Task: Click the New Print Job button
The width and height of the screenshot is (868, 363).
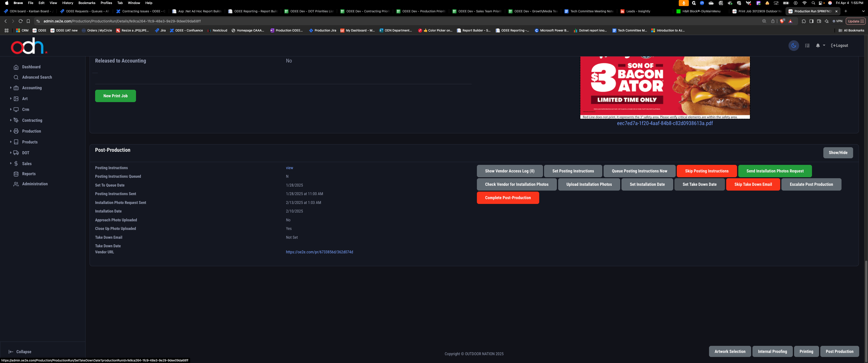Action: coord(115,96)
